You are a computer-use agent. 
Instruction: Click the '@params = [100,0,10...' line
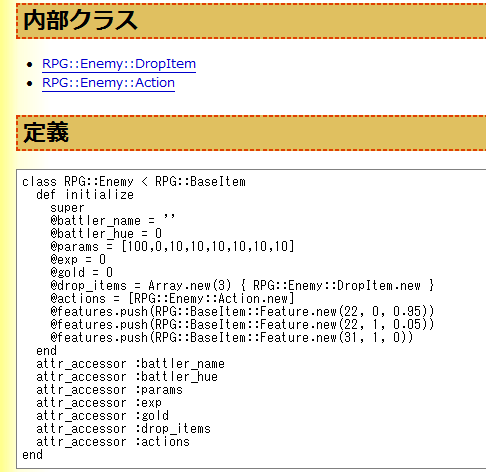tap(172, 247)
